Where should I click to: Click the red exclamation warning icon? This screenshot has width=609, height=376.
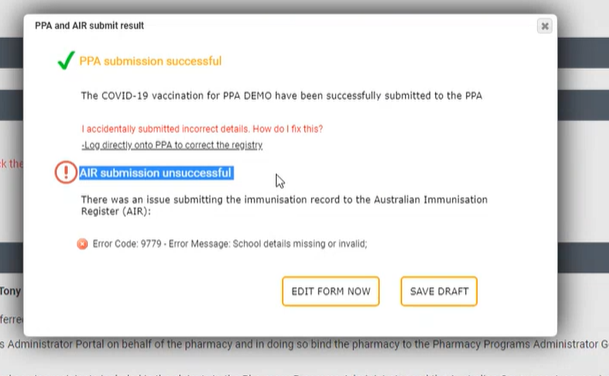pyautogui.click(x=66, y=172)
